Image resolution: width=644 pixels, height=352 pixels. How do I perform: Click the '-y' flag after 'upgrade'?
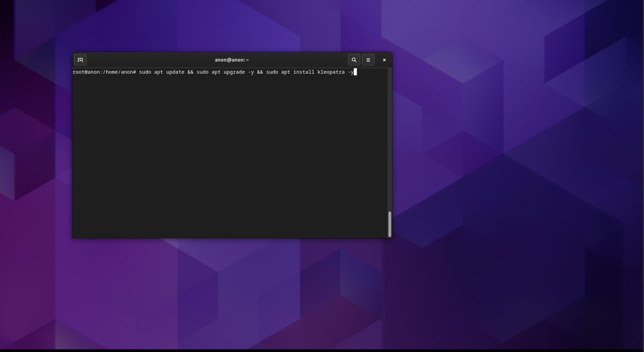[251, 72]
